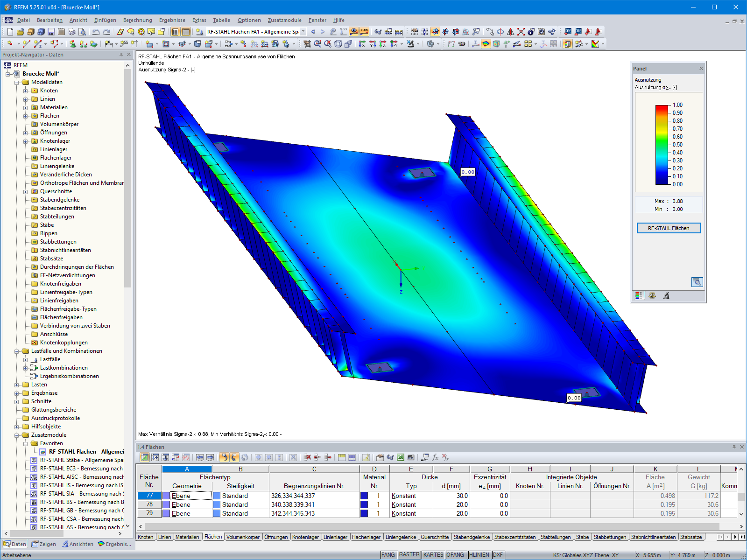Viewport: 747px width, 560px height.
Task: Select the Geometrie cell for Fläche 78 showing Ebene
Action: pyautogui.click(x=187, y=504)
